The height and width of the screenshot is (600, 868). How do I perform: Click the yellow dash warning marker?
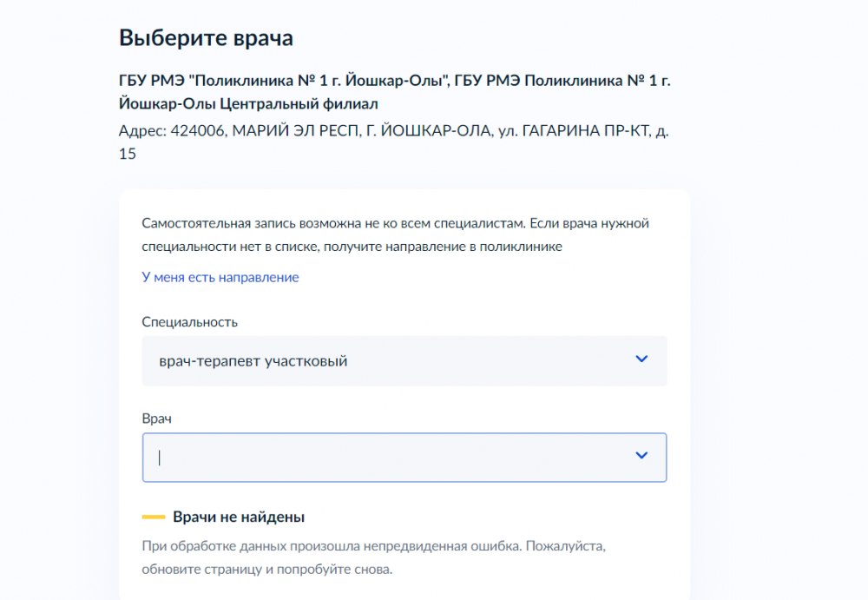click(x=154, y=518)
